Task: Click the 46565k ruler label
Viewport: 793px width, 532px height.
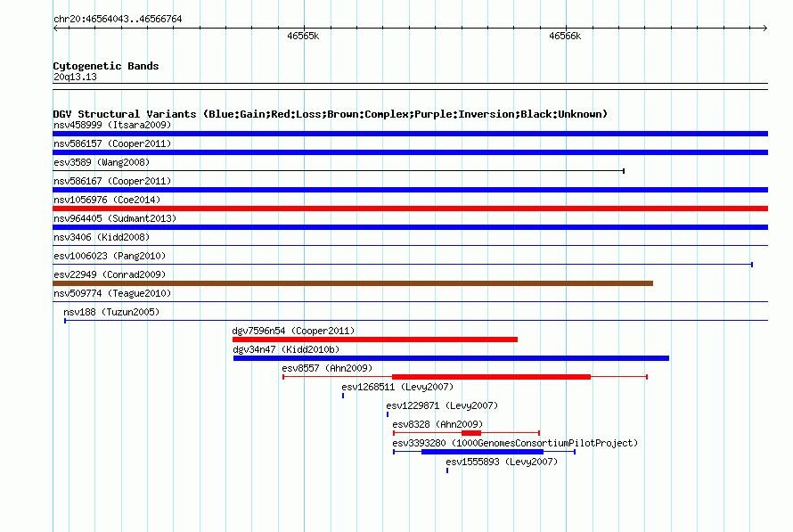Action: [x=303, y=36]
